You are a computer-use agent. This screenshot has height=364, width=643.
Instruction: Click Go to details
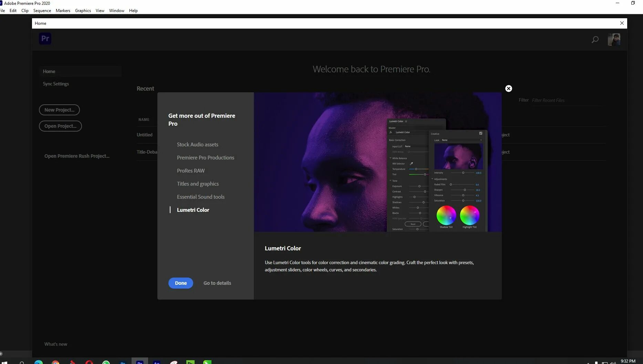217,283
